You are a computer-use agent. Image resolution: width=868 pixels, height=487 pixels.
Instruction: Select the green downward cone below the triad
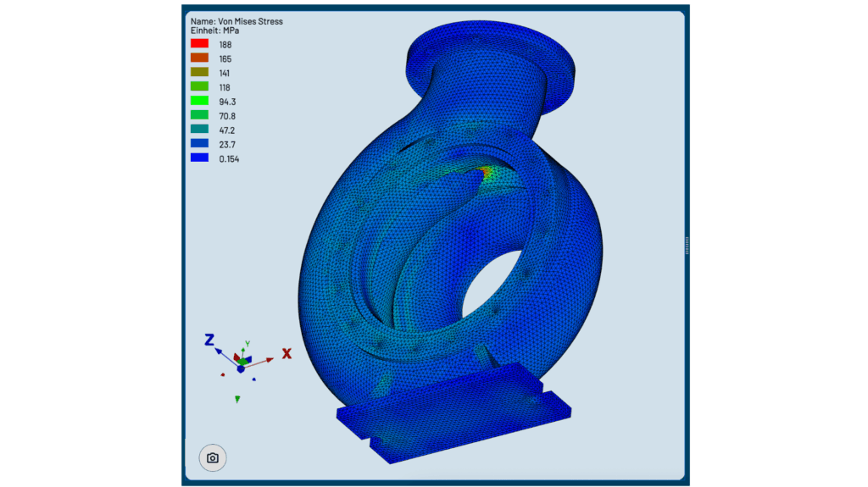coord(237,399)
